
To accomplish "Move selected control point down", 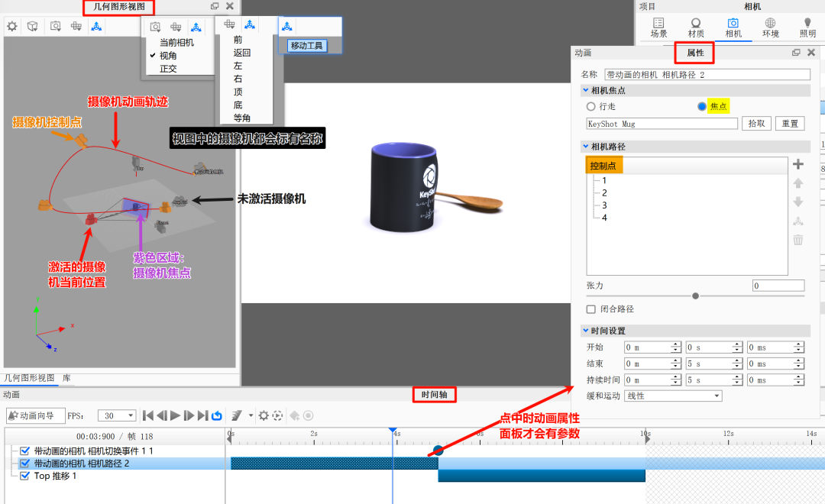I will click(798, 202).
